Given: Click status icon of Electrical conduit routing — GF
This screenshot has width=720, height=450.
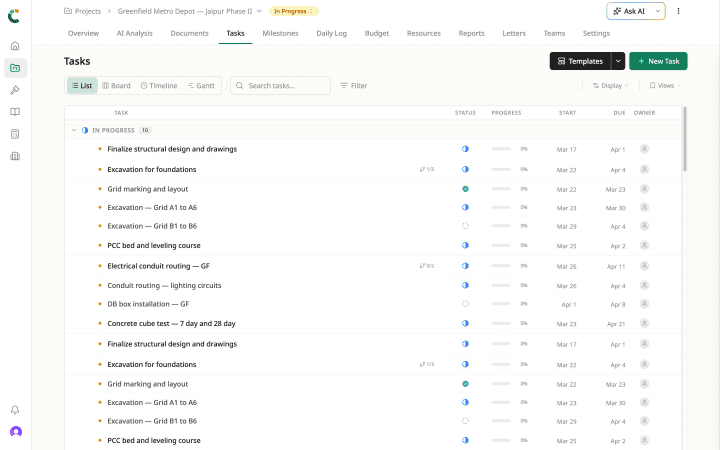Looking at the screenshot, I should point(465,266).
